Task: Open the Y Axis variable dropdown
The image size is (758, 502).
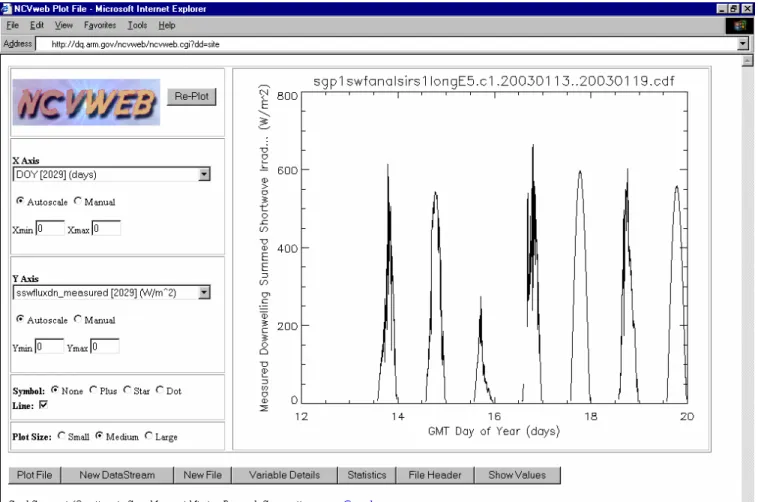Action: [204, 292]
